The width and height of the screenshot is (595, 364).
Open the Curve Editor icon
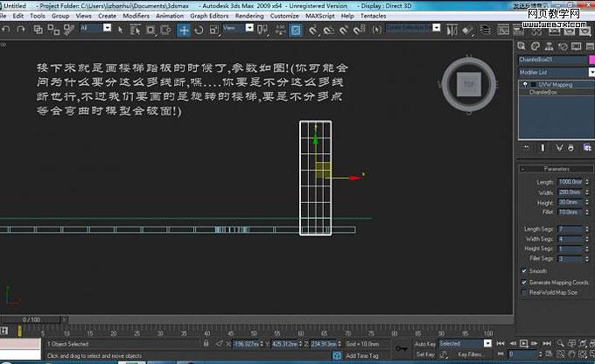coord(503,30)
